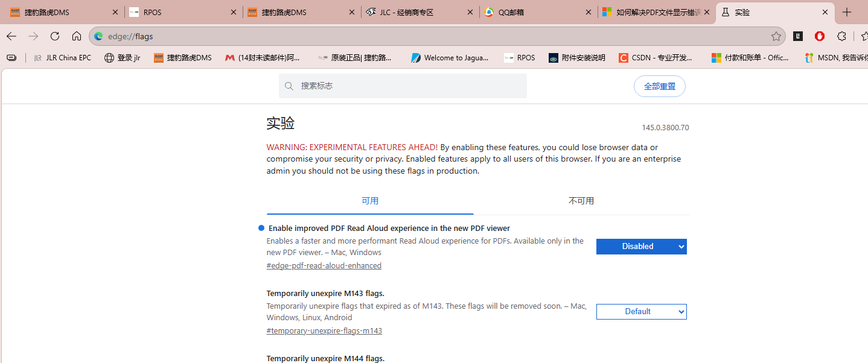868x363 pixels.
Task: Close the QQ邮箱 tab
Action: (589, 12)
